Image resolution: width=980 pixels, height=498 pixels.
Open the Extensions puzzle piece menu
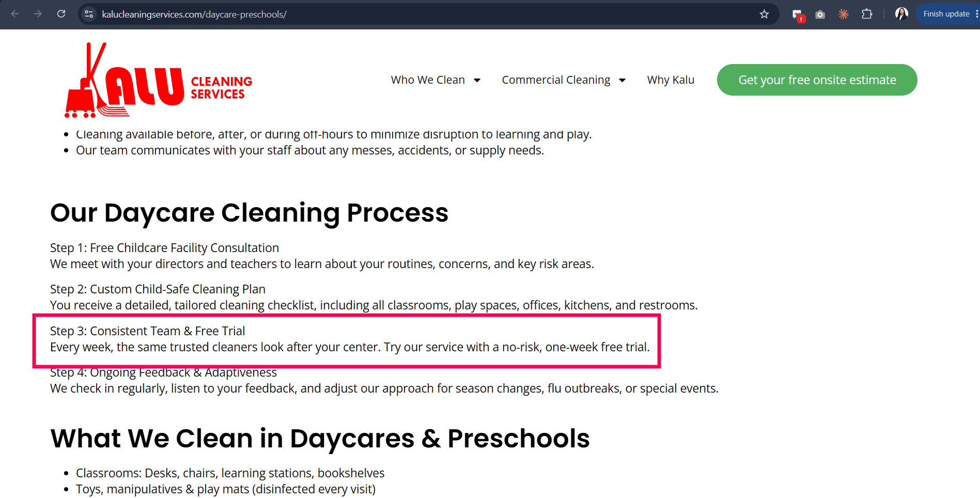pyautogui.click(x=867, y=14)
